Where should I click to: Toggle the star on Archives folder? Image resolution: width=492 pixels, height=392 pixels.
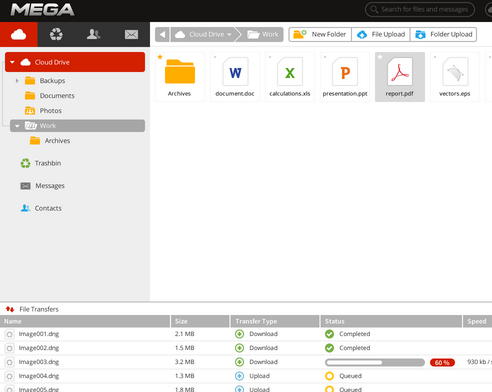tap(160, 57)
